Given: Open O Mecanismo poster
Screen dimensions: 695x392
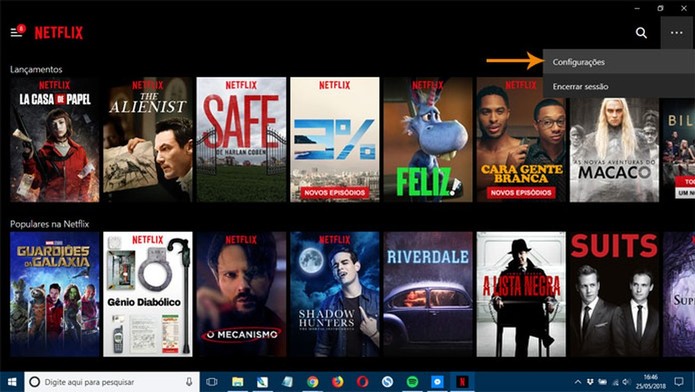Looking at the screenshot, I should [x=241, y=294].
